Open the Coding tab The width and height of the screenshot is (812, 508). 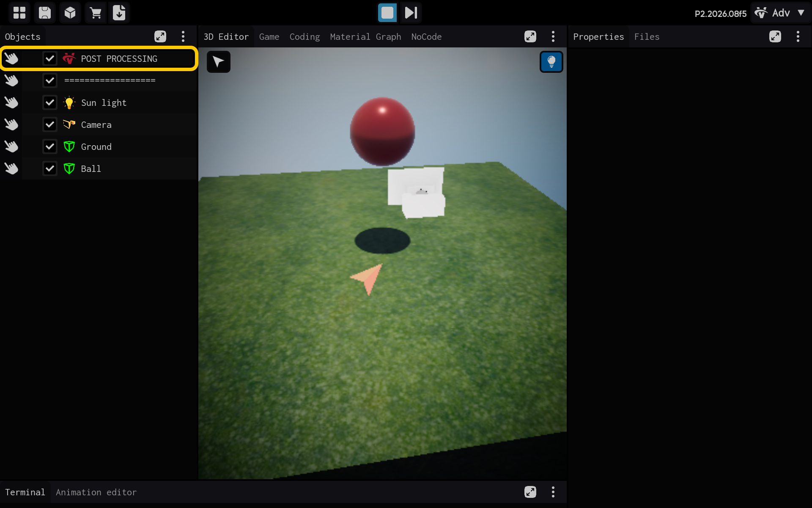304,37
